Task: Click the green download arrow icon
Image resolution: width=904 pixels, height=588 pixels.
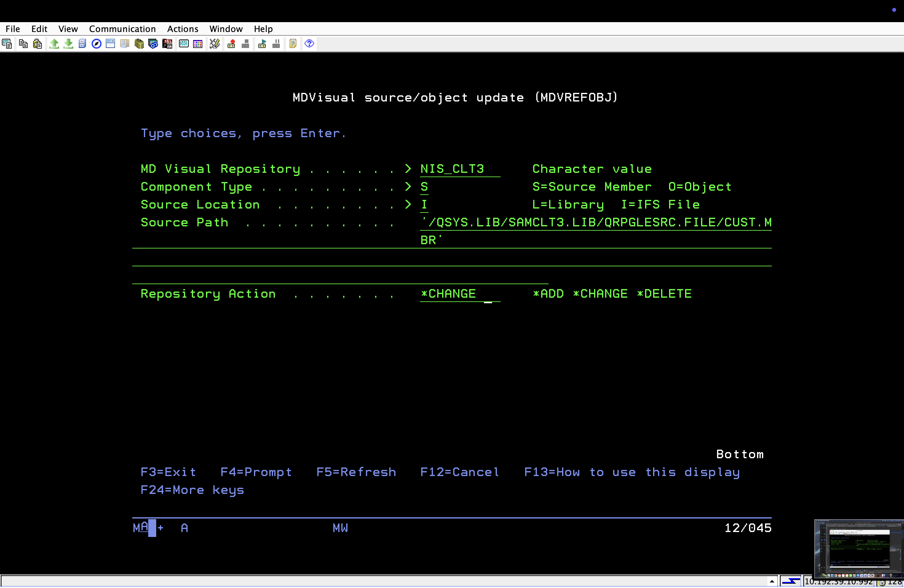Action: coord(68,44)
